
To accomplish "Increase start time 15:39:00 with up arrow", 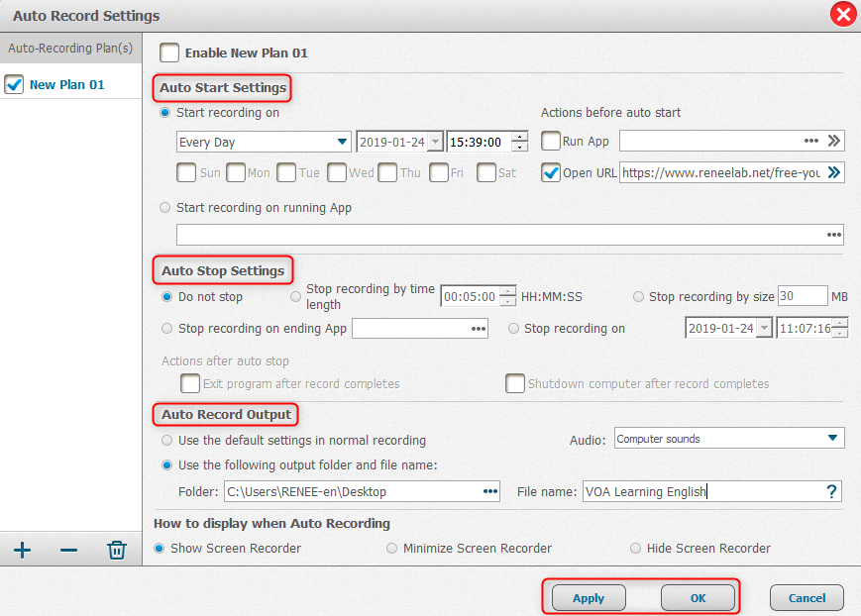I will 520,137.
